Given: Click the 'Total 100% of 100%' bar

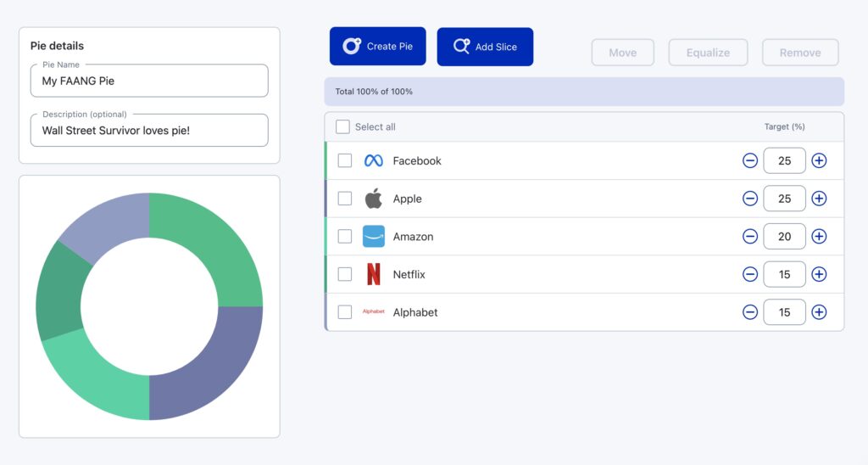Looking at the screenshot, I should 584,92.
